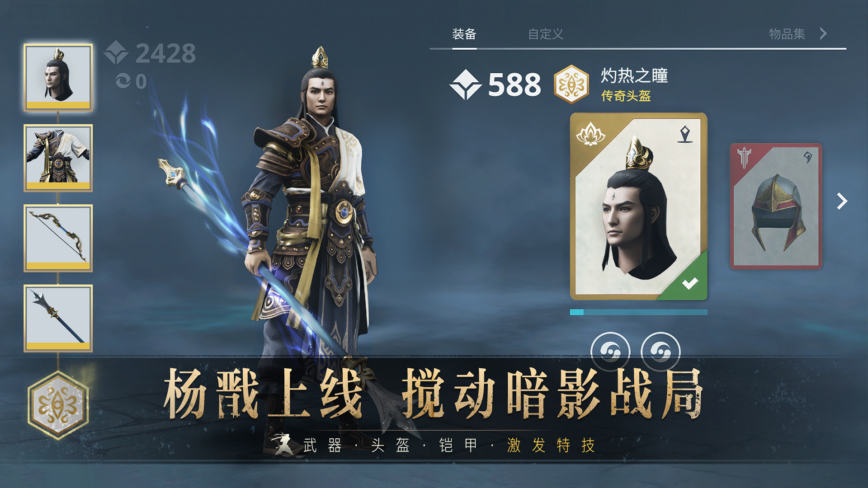Viewport: 868px width, 488px height.
Task: Open the bow ranged weapon slot
Action: (x=58, y=238)
